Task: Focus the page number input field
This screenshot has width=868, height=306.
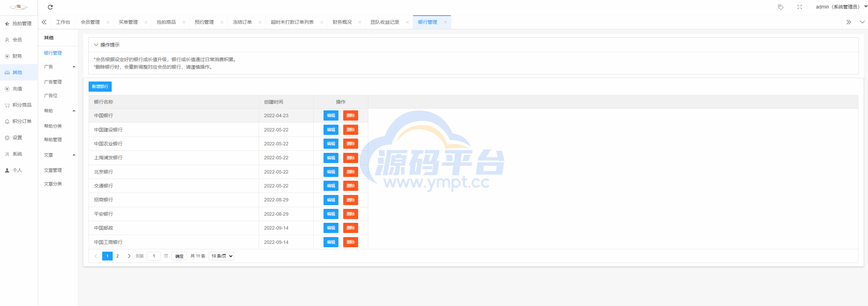Action: [x=154, y=256]
